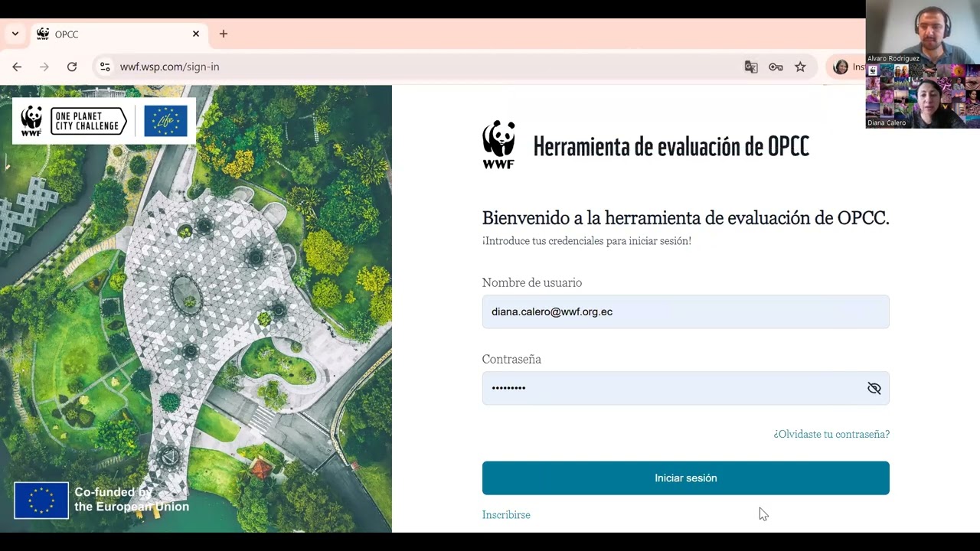
Task: Click the browser back arrow
Action: (x=17, y=67)
